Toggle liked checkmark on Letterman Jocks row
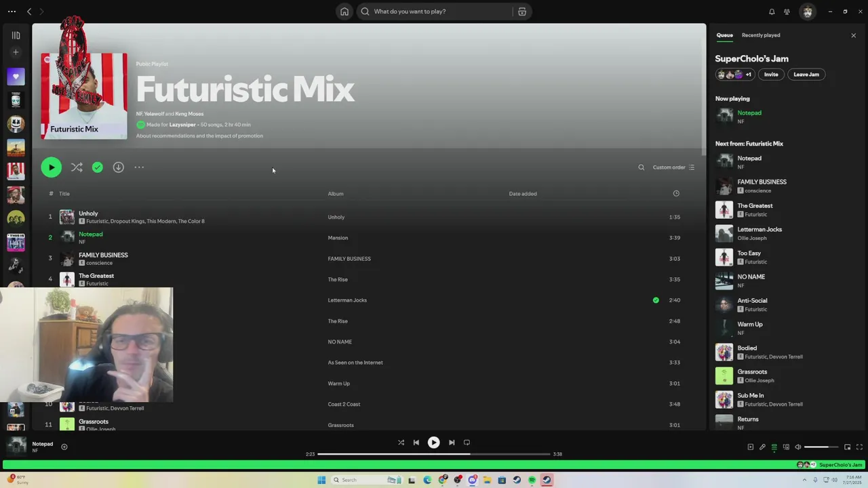The height and width of the screenshot is (488, 868). click(656, 300)
